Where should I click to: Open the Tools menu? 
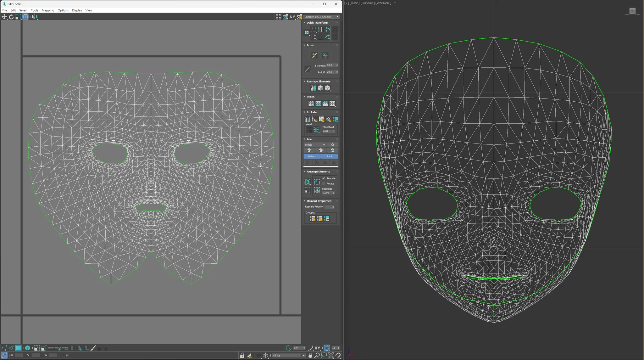click(35, 10)
